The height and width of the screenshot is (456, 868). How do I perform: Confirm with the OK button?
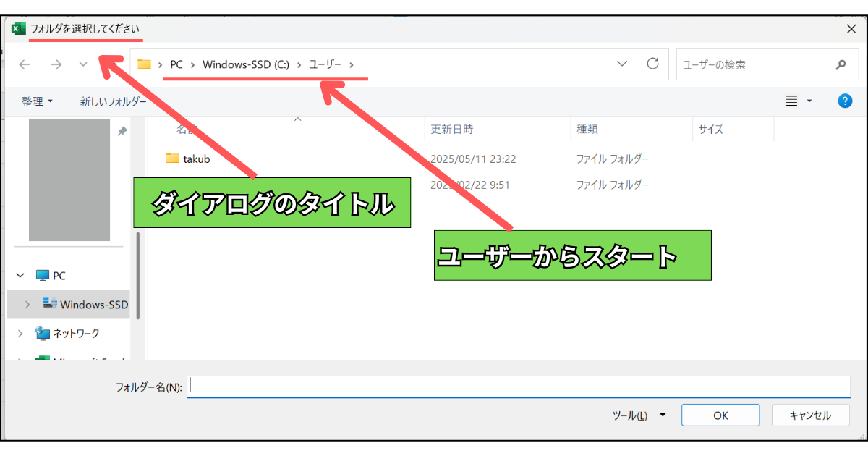pyautogui.click(x=720, y=415)
